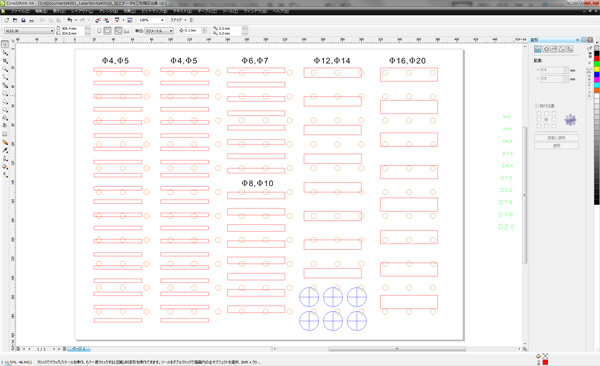
Task: Check the bottom-left anchor point box
Action: [539, 126]
